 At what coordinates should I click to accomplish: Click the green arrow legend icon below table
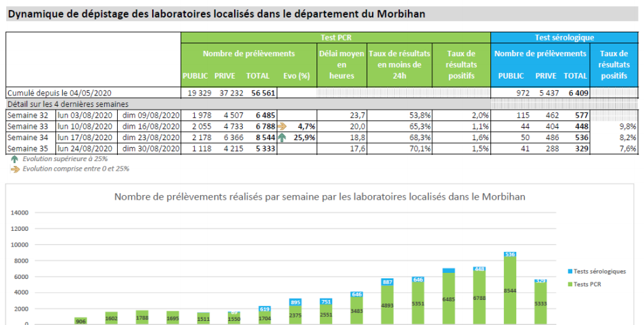click(x=14, y=159)
